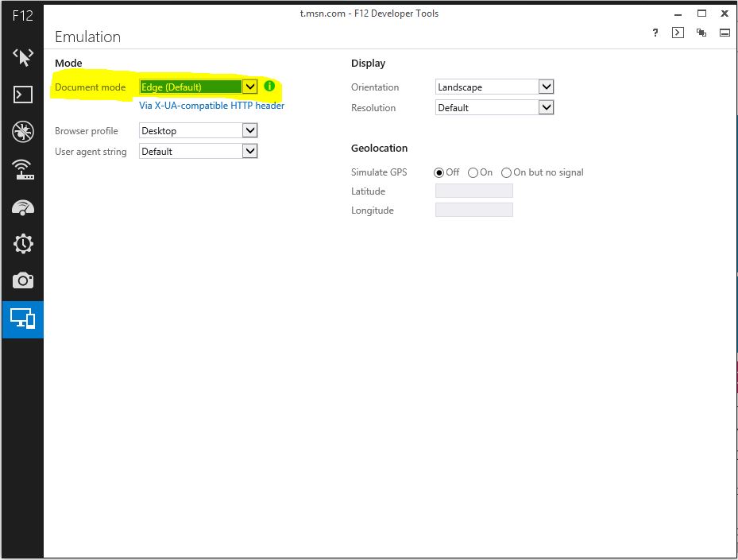Open the User agent string dropdown

[x=199, y=151]
